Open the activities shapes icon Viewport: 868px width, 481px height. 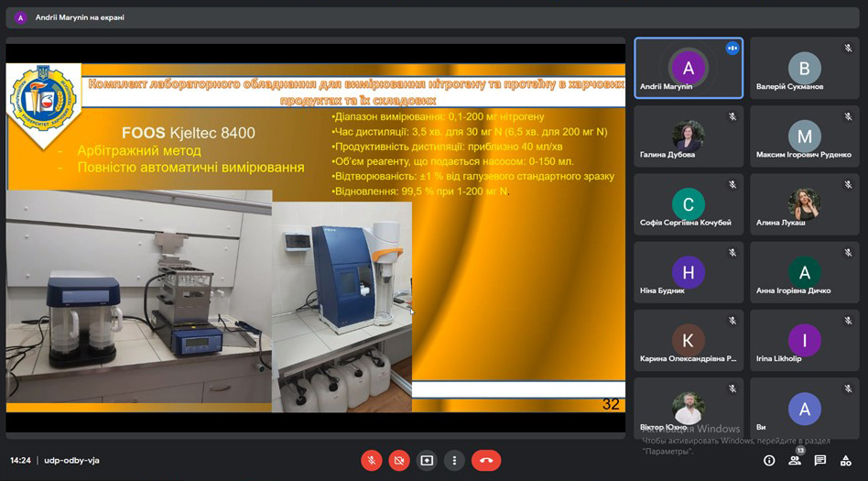[x=846, y=461]
